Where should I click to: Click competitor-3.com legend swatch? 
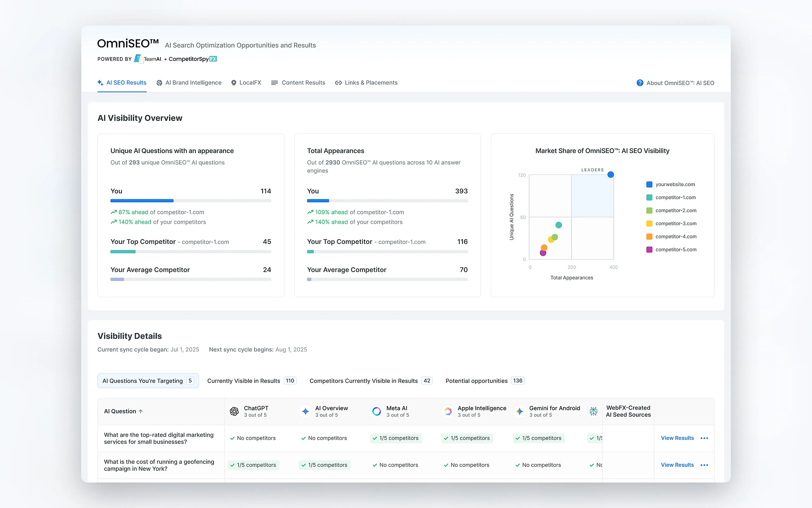tap(649, 224)
